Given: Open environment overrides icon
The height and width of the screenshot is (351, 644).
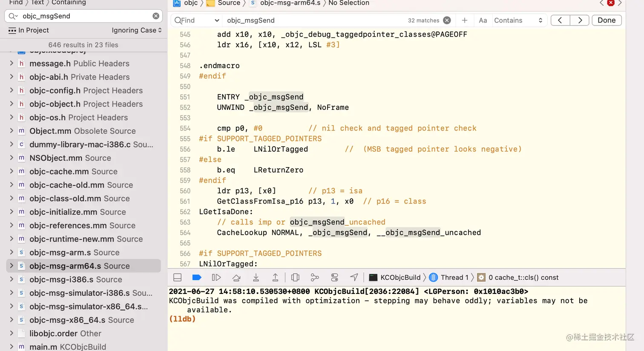Looking at the screenshot, I should click(335, 277).
